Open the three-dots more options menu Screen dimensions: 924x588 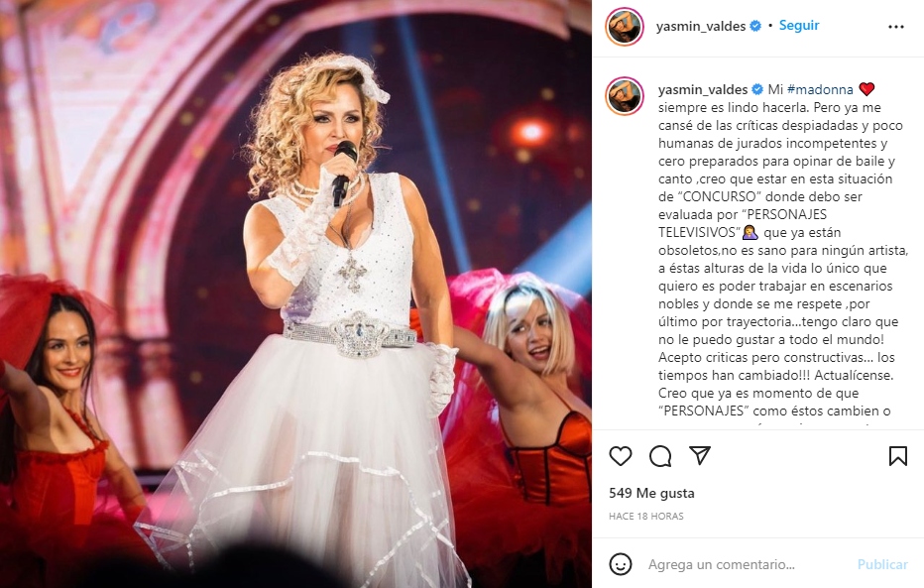tap(895, 27)
